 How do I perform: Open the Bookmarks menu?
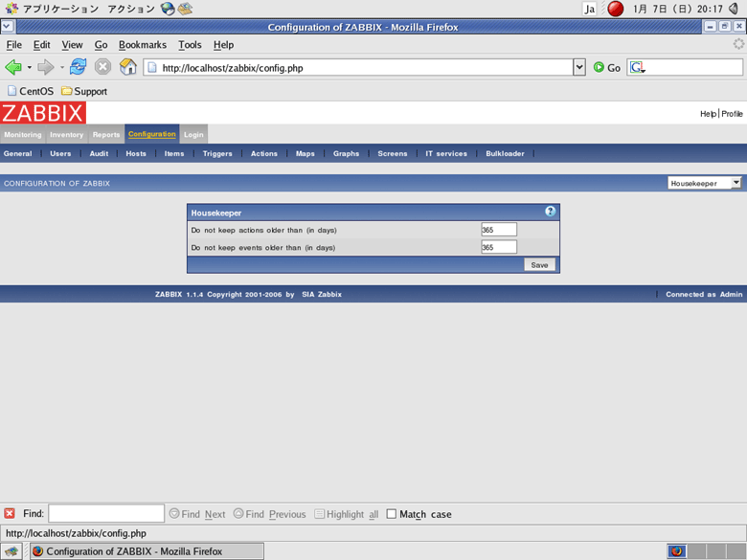[142, 45]
